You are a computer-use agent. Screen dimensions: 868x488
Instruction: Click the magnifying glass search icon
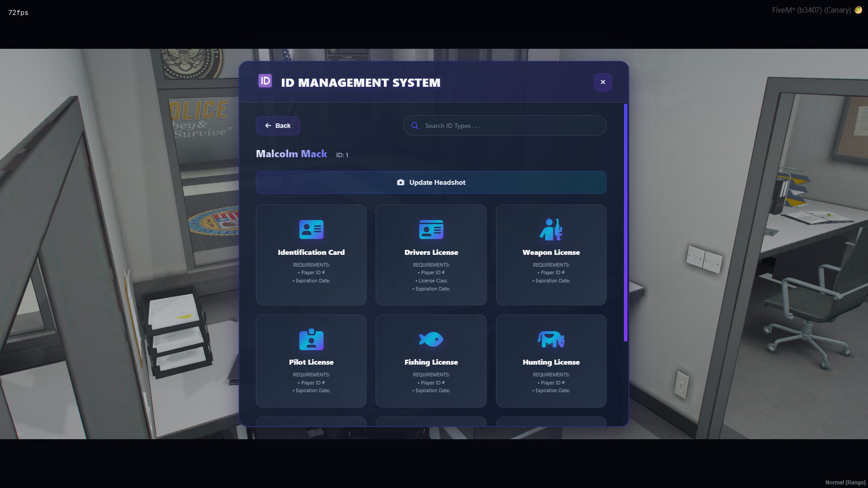click(x=415, y=126)
